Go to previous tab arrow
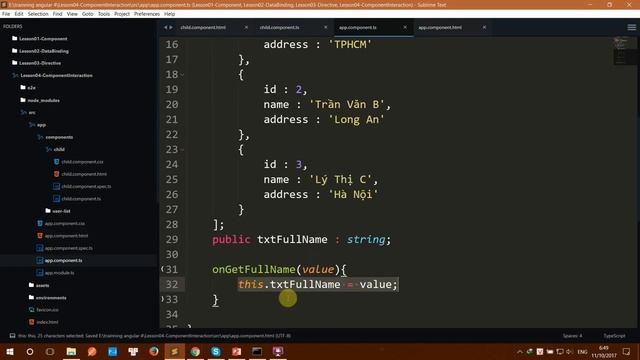 point(166,27)
